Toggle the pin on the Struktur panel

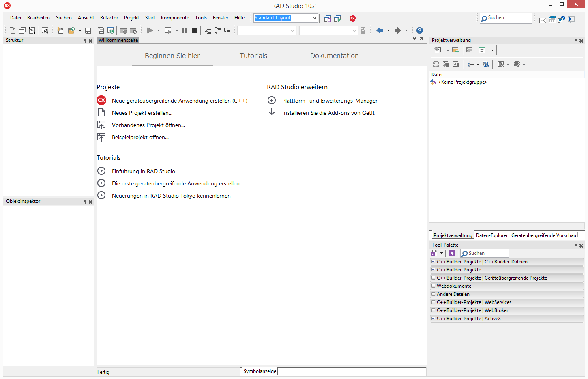[x=85, y=41]
